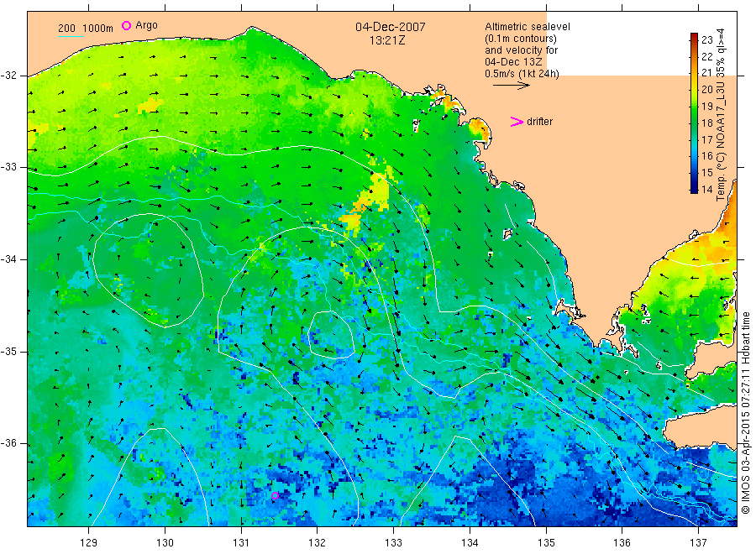Click the longitude label 129
The image size is (756, 554).
click(89, 543)
